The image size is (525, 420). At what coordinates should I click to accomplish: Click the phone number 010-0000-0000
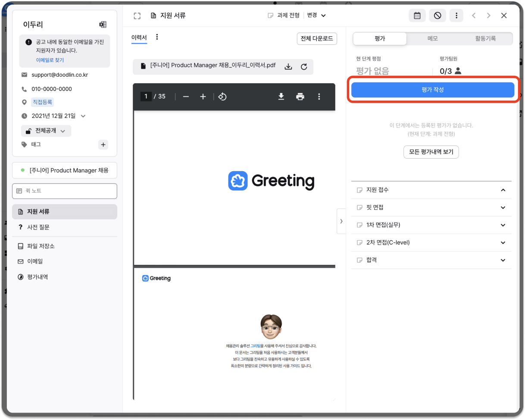click(52, 89)
